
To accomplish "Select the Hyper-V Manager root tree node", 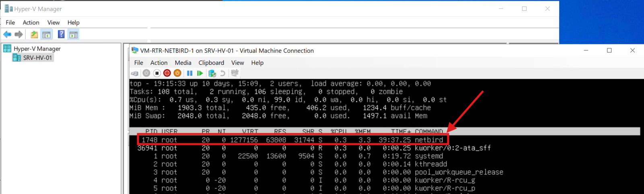I will click(x=37, y=49).
